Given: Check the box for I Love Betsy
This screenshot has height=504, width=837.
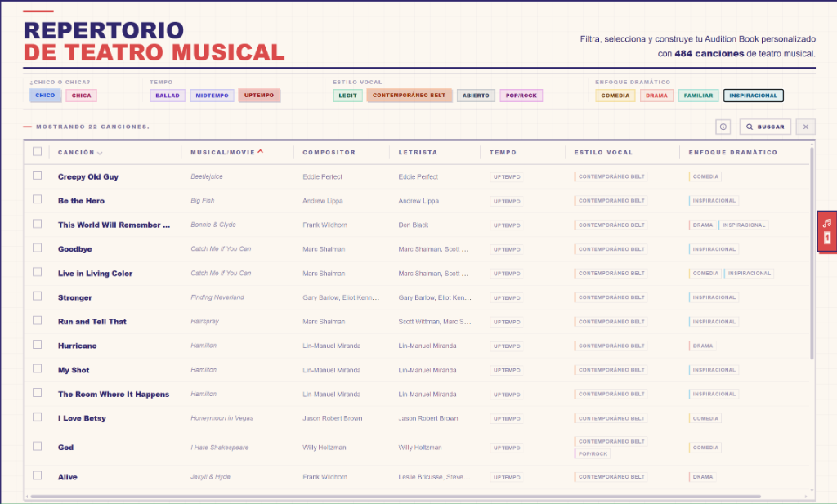Looking at the screenshot, I should [x=37, y=417].
